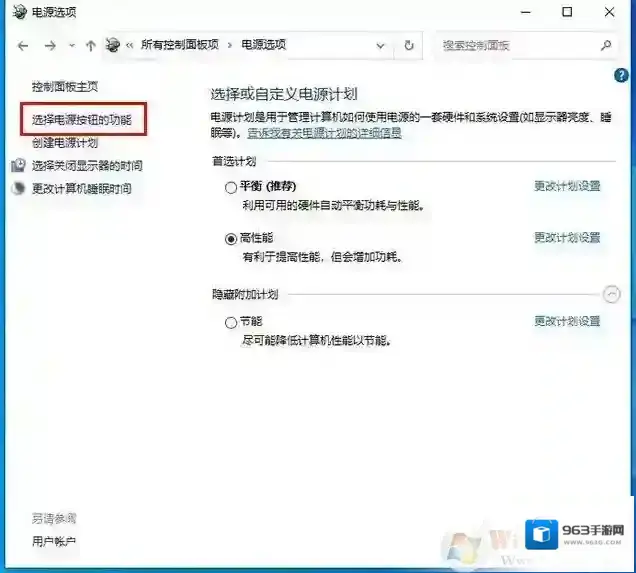Open help with the blue question mark
The image size is (636, 573).
pyautogui.click(x=621, y=75)
